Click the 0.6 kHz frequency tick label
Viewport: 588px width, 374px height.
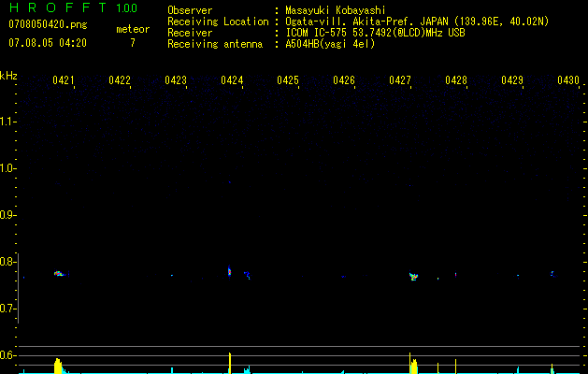tap(7, 355)
